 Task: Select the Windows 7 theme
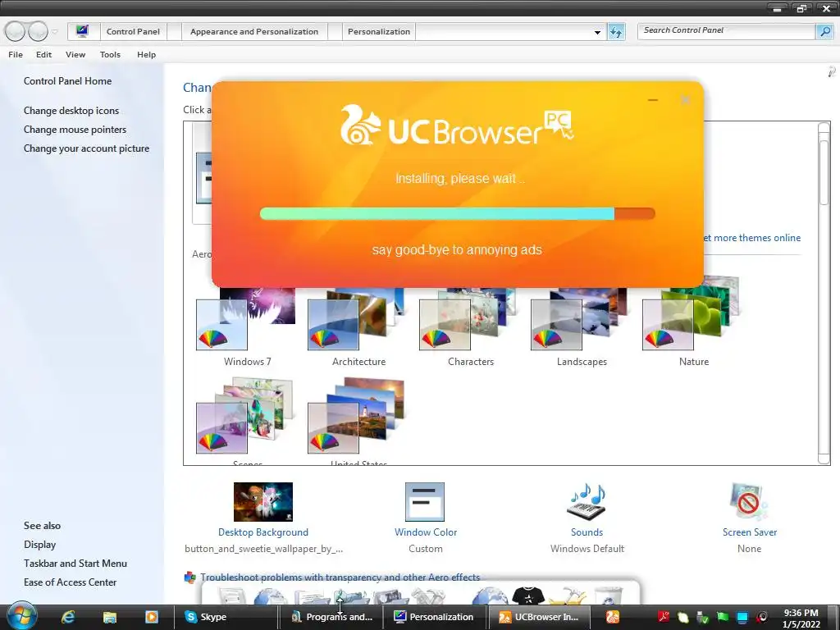coord(247,326)
